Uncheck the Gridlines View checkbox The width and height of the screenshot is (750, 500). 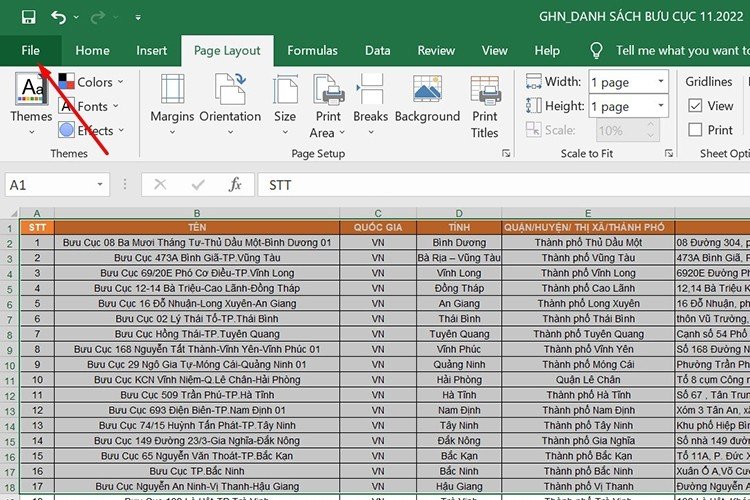[695, 105]
